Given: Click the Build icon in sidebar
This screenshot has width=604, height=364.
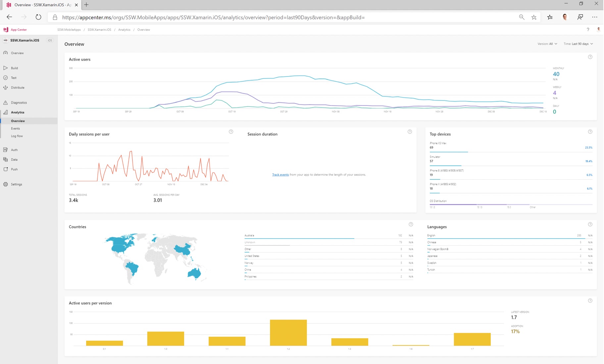Looking at the screenshot, I should [x=6, y=68].
